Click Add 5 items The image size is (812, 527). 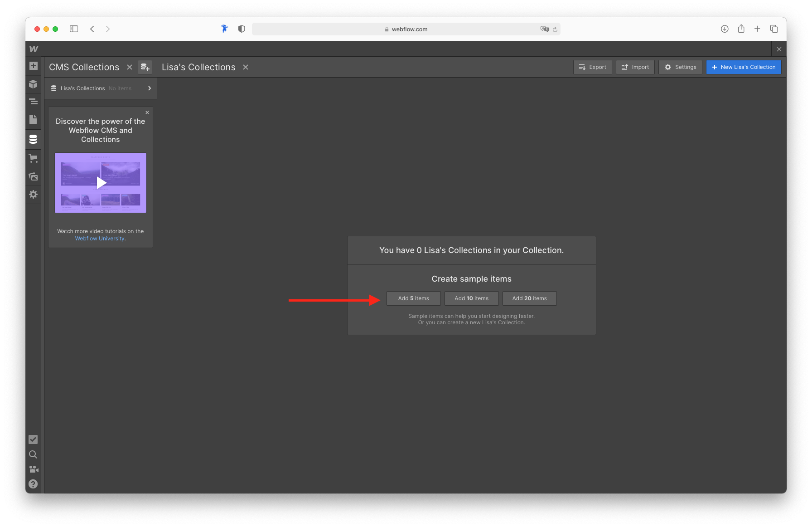click(x=413, y=298)
